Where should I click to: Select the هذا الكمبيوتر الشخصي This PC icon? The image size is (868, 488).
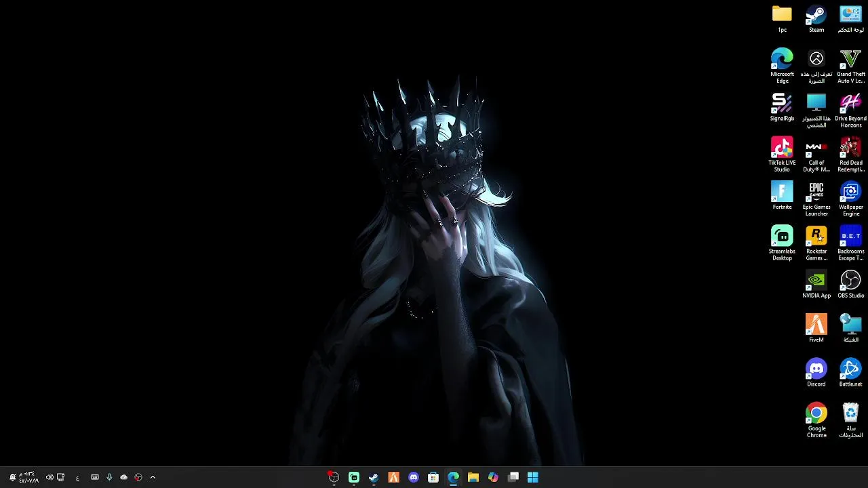(816, 110)
